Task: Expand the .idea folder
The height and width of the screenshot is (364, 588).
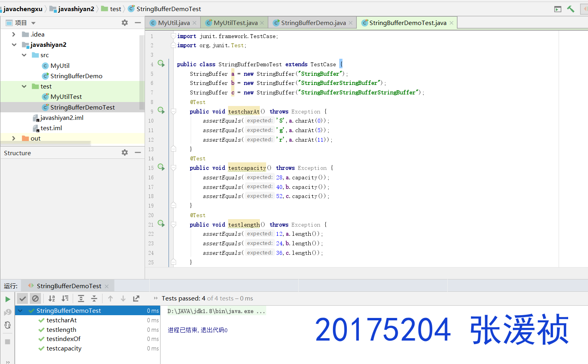Action: [14, 35]
